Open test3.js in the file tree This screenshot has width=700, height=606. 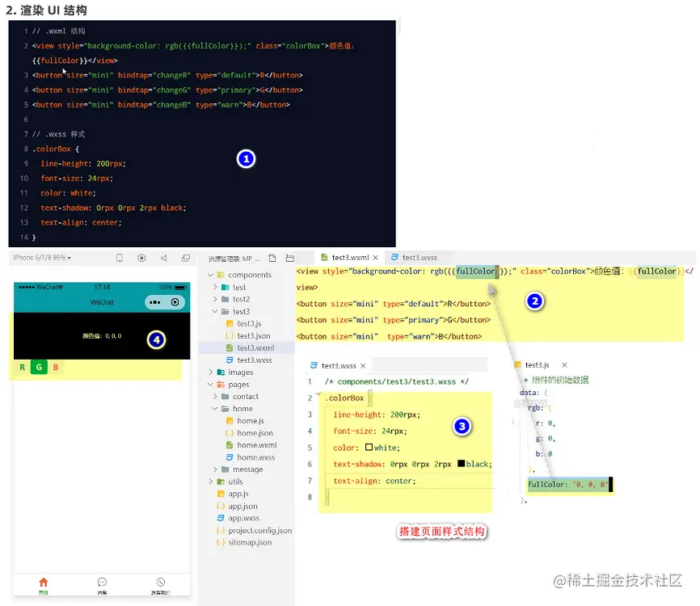[x=249, y=323]
